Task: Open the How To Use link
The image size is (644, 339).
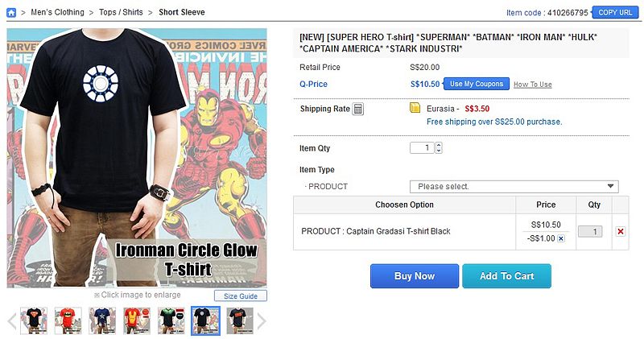Action: pyautogui.click(x=533, y=85)
